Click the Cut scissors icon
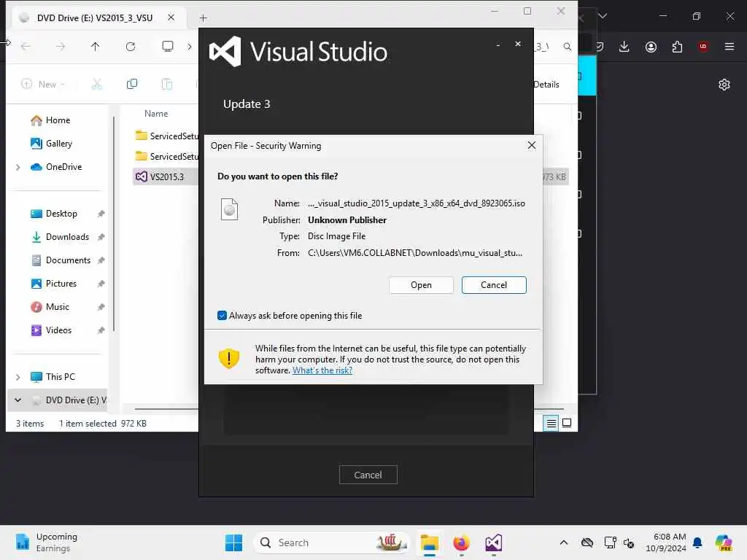 97,85
